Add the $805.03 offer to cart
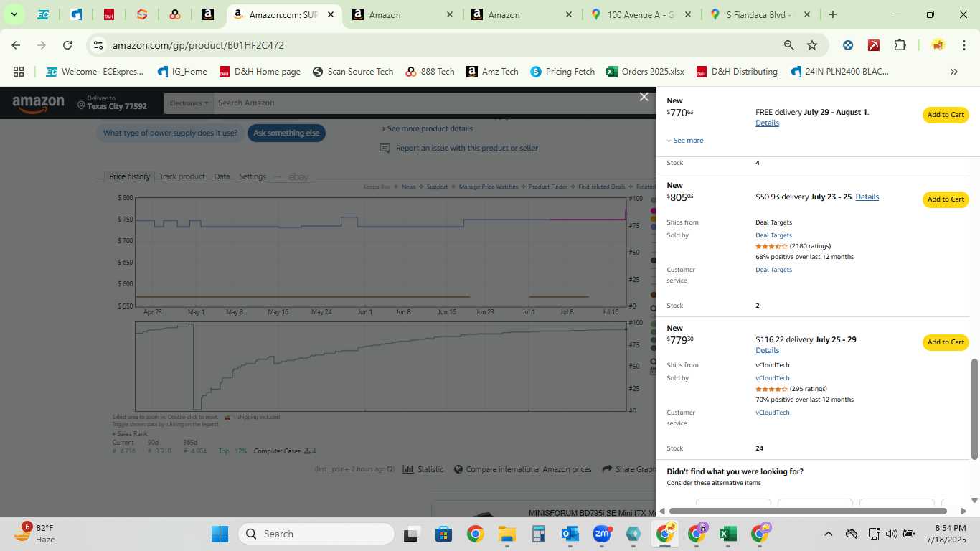Screen dimensions: 980x551 pos(946,199)
